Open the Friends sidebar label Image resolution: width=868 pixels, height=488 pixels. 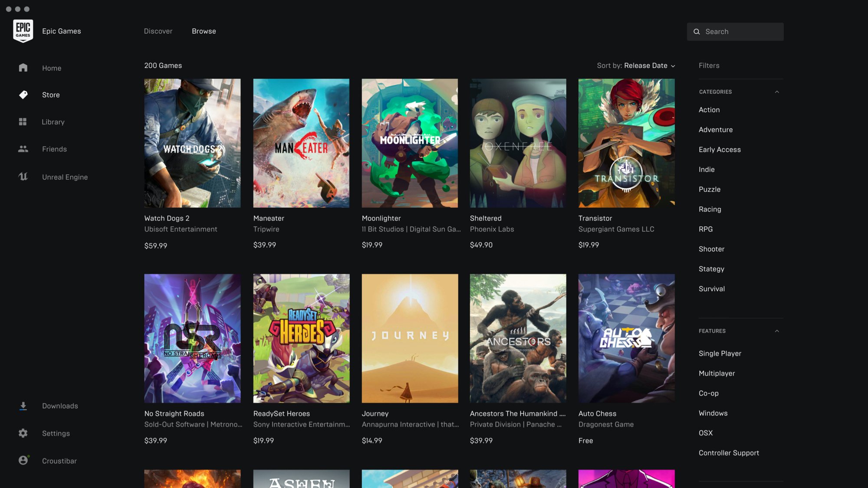(54, 149)
